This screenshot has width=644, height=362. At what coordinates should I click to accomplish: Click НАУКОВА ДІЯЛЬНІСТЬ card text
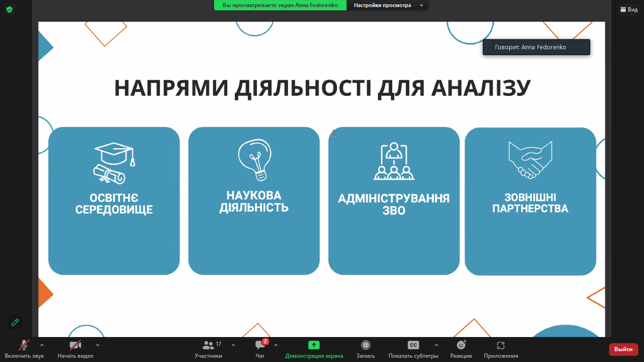tap(254, 202)
